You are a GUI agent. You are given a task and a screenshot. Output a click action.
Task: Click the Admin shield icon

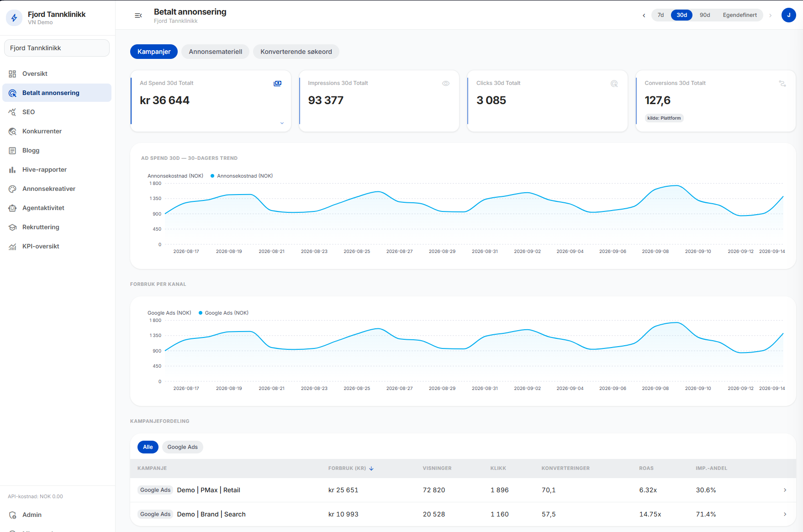click(x=12, y=515)
